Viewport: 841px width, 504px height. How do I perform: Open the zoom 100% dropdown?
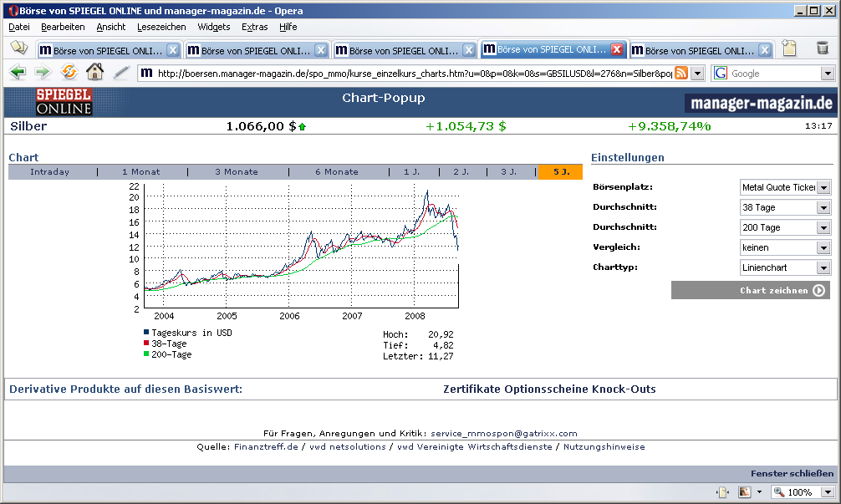click(827, 492)
